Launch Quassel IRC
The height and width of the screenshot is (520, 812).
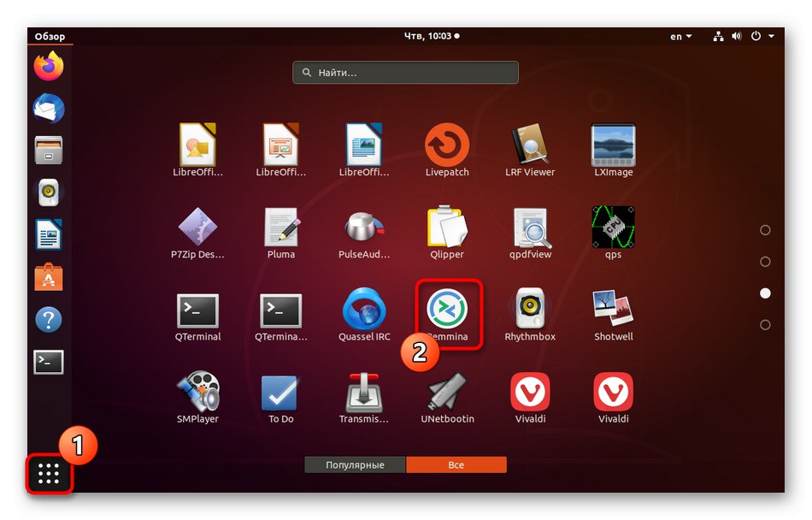pos(364,315)
